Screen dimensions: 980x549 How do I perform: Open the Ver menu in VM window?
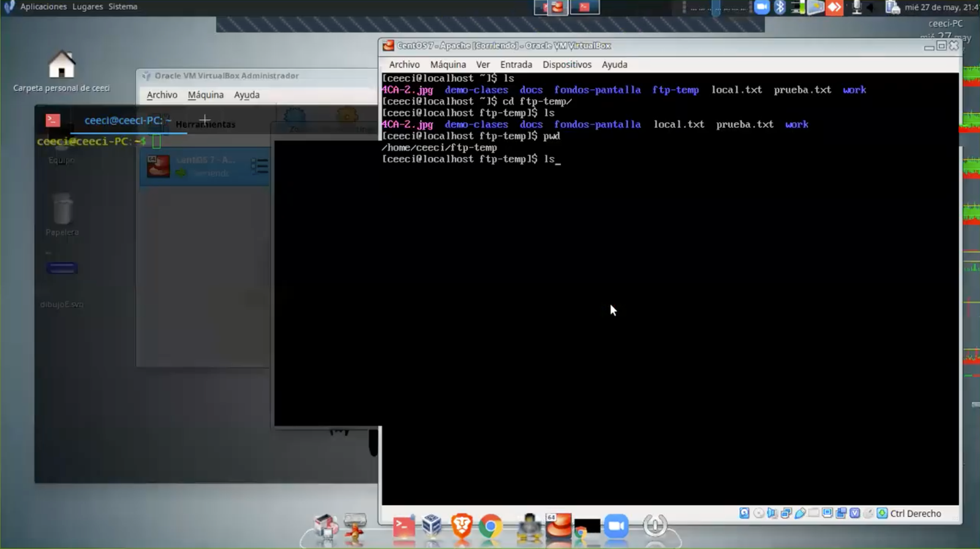(x=483, y=64)
